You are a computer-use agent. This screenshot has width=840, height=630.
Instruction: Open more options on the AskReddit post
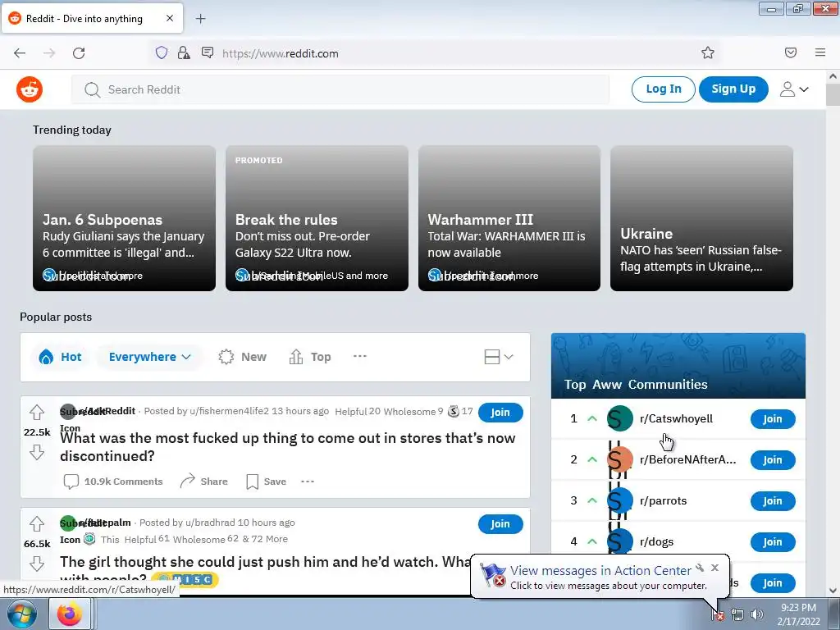coord(308,482)
